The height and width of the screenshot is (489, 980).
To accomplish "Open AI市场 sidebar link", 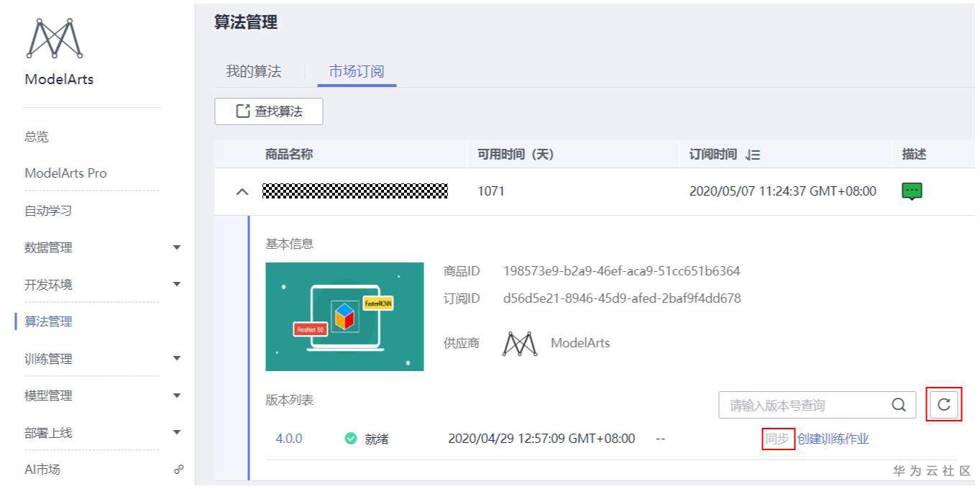I will [x=42, y=470].
